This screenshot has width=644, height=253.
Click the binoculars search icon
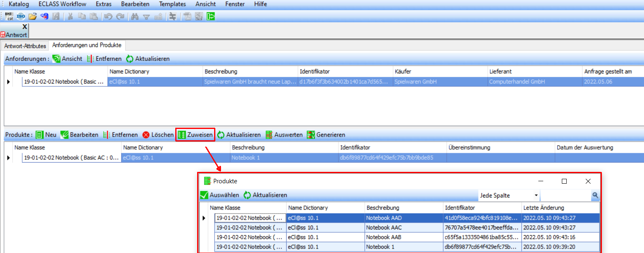click(135, 16)
